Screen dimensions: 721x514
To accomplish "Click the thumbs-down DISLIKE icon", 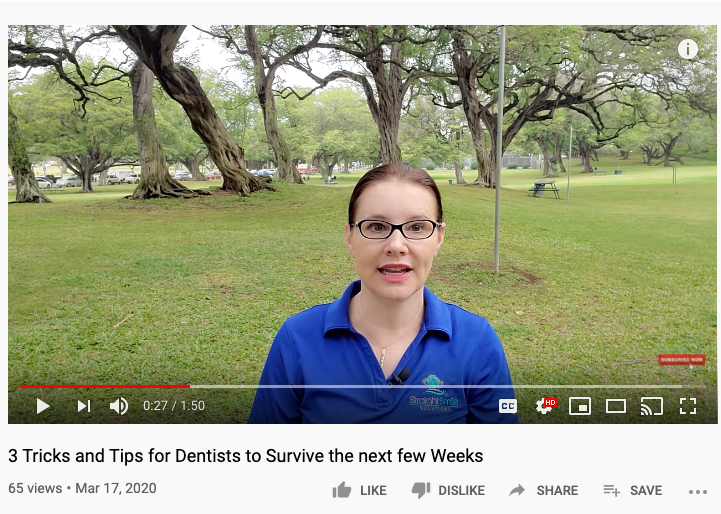I will (421, 491).
